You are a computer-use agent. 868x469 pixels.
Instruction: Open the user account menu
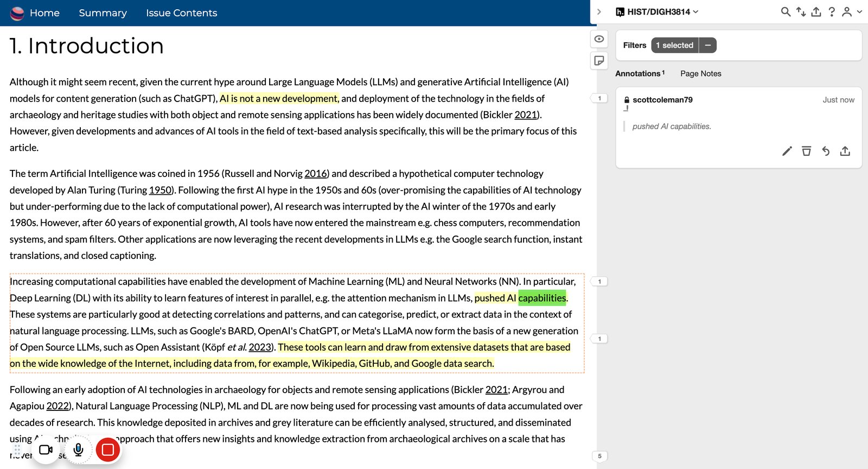(851, 12)
